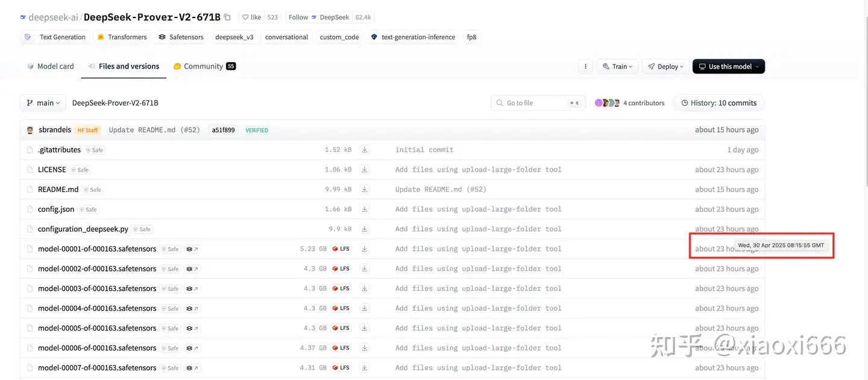Open safetensors viewer for model-00002 file
This screenshot has height=380, width=868.
(192, 269)
